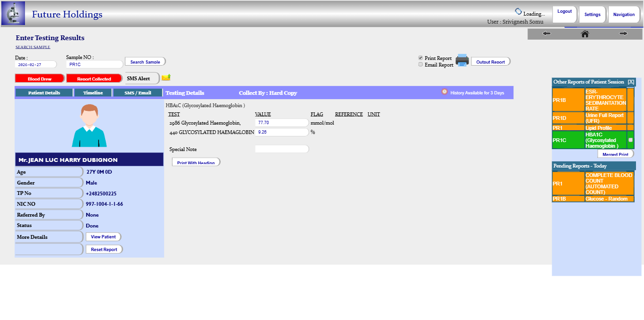Click the SMS alert envelope icon
Screen dimensions: 644x320
pos(166,77)
